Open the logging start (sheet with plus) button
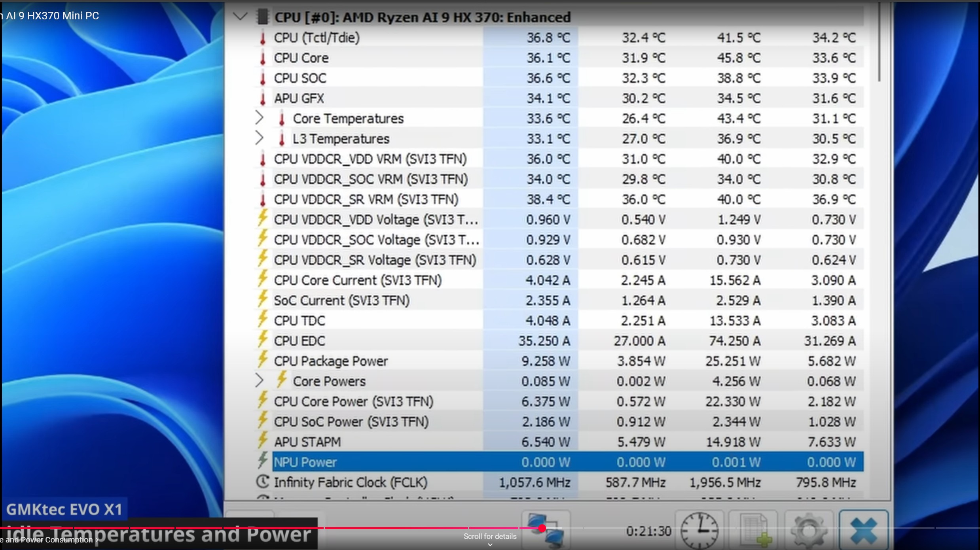The image size is (980, 550). pos(754,530)
